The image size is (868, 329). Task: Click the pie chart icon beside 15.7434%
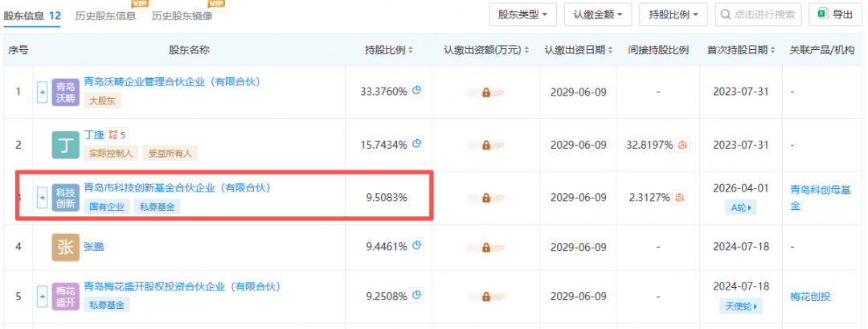coord(417,144)
